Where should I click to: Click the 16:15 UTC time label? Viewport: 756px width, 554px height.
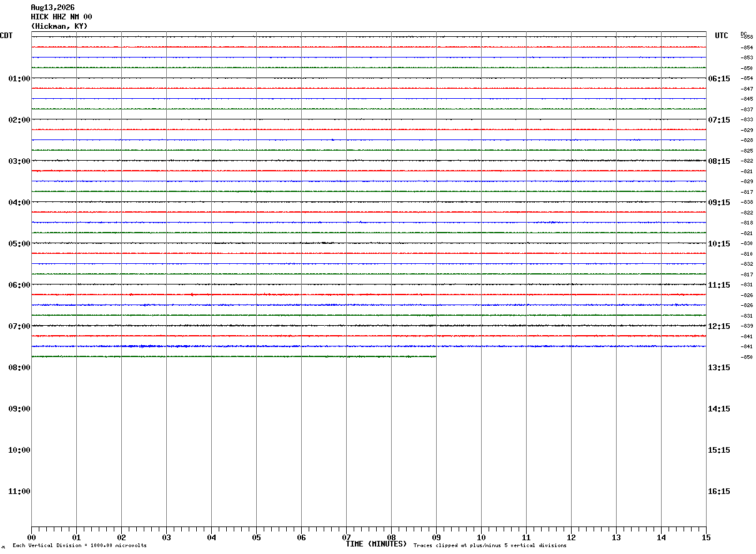719,491
